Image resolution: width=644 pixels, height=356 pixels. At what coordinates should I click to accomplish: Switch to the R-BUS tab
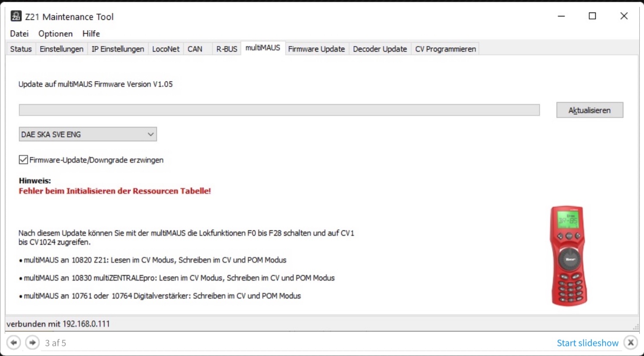227,49
